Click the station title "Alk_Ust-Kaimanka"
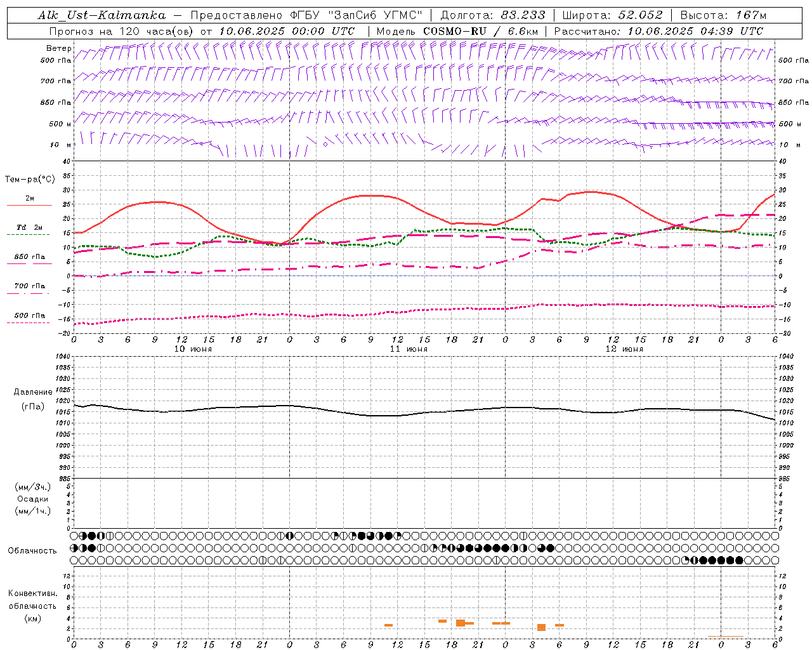 pos(102,15)
